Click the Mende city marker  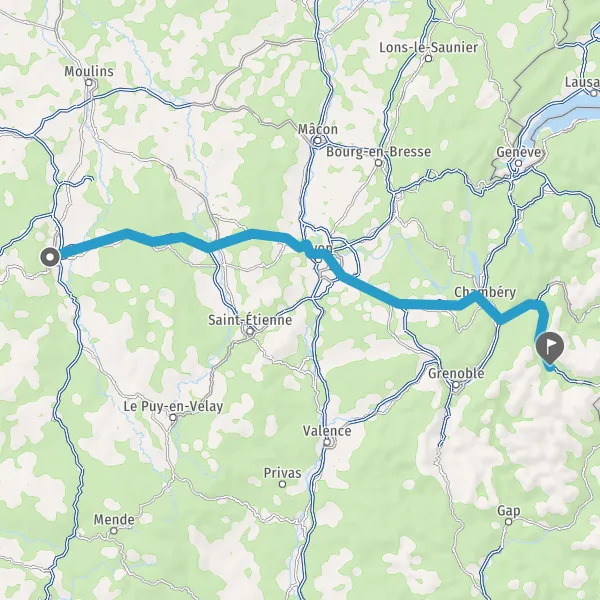click(x=114, y=531)
